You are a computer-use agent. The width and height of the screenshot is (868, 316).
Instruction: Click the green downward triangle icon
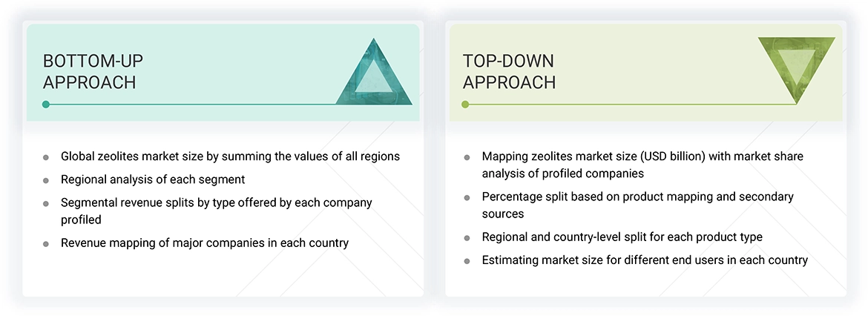point(797,68)
